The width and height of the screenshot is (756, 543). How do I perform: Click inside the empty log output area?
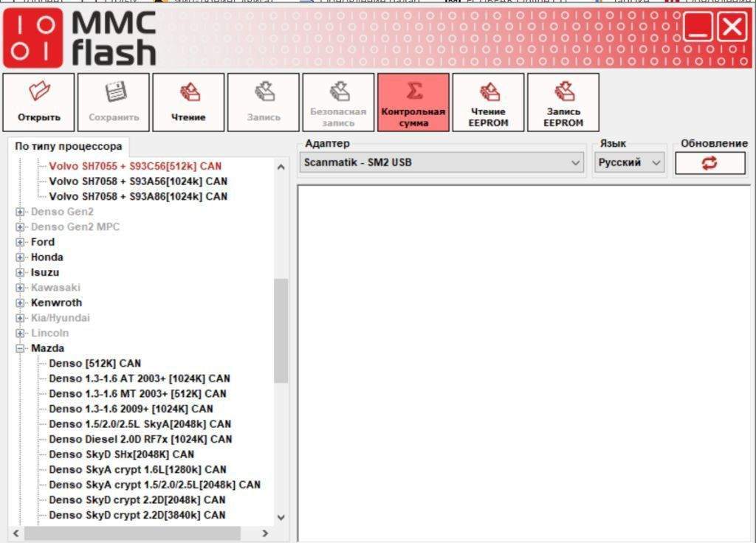tap(524, 363)
